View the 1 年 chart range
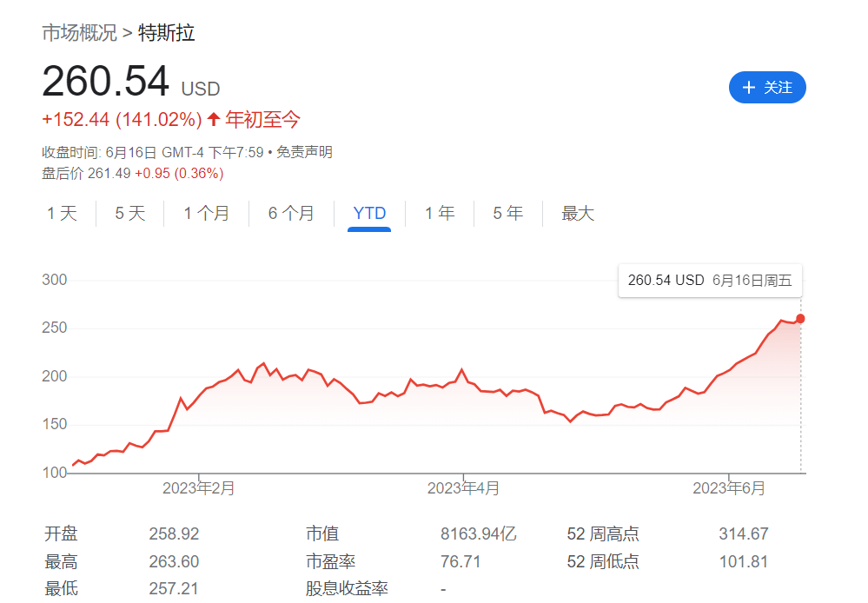 [440, 214]
